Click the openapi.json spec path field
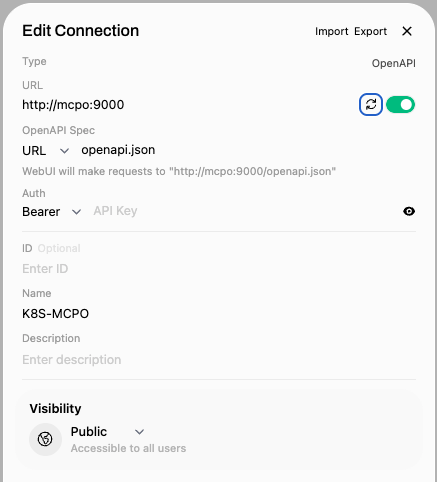This screenshot has height=482, width=437. (x=248, y=150)
